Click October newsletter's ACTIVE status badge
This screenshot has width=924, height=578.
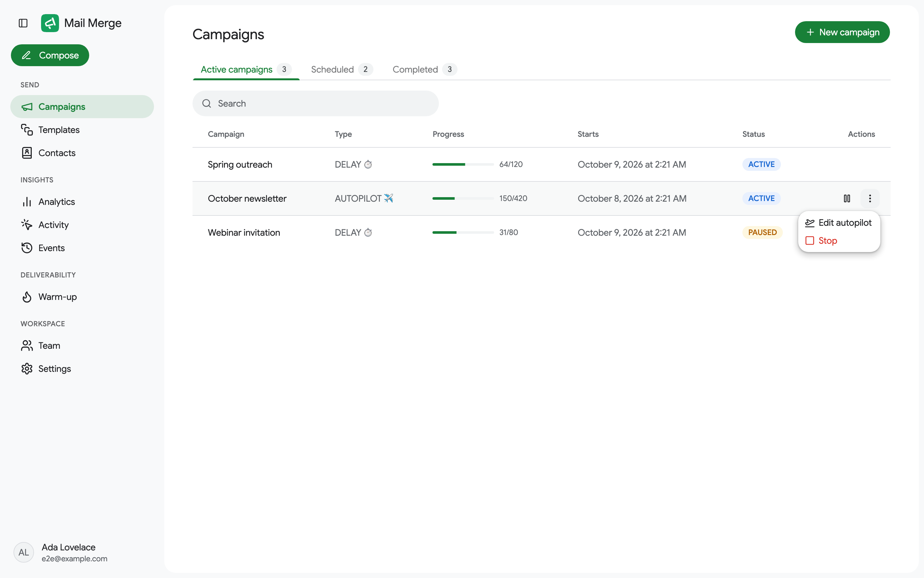coord(761,198)
